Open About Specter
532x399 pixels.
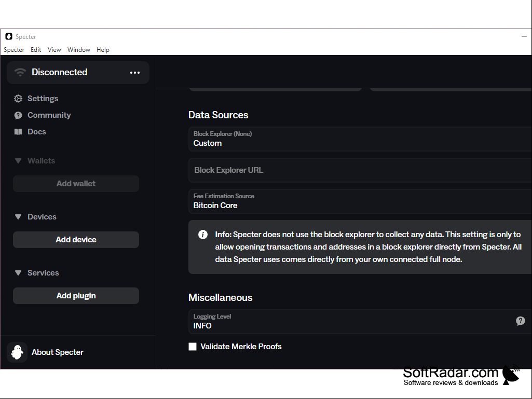click(57, 352)
